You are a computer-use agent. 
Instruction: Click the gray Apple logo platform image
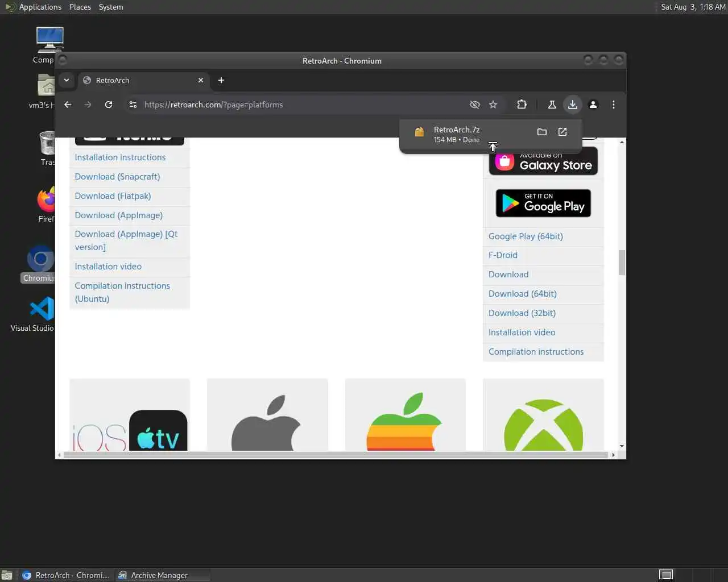coord(267,415)
